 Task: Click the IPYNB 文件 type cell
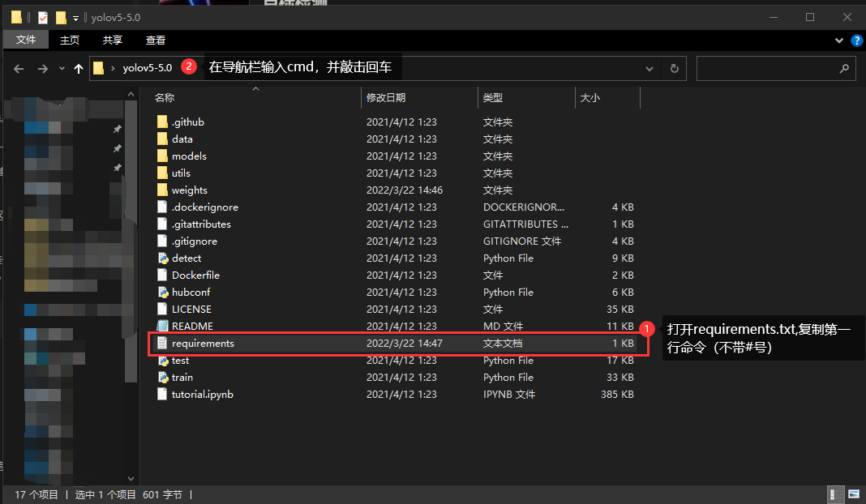pyautogui.click(x=509, y=394)
